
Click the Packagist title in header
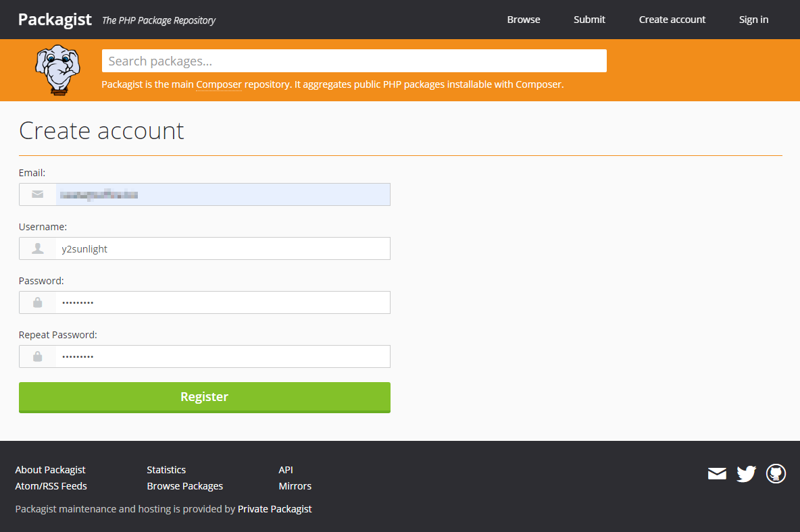(55, 19)
